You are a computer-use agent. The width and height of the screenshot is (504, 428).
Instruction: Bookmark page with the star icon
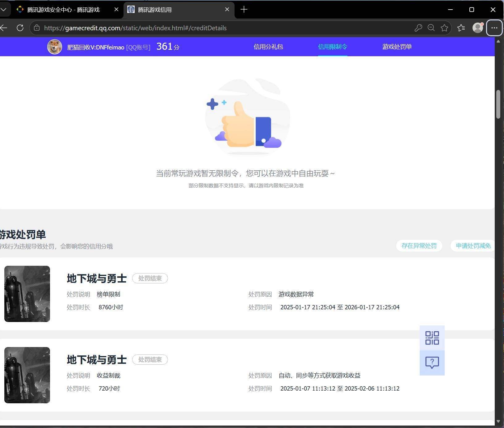click(x=444, y=28)
